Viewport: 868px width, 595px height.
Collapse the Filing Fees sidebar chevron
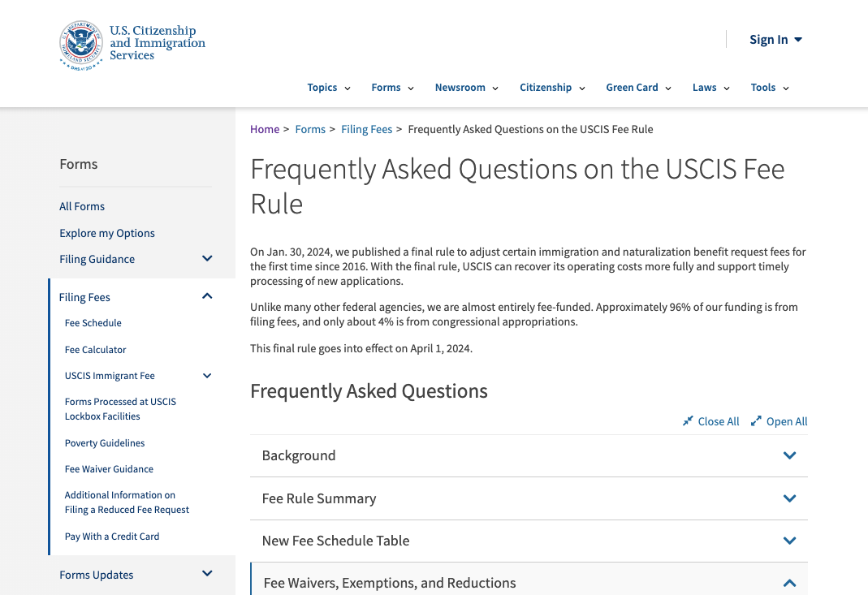[207, 296]
